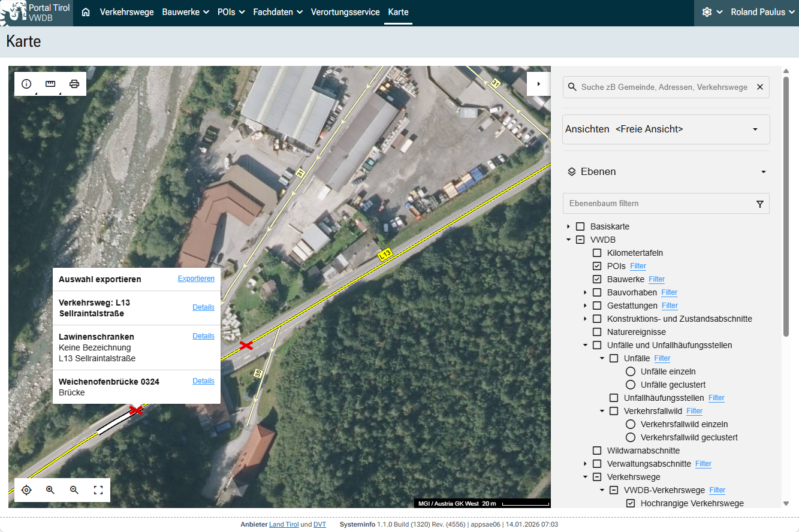This screenshot has height=532, width=799.
Task: Click the layer tree filter funnel icon
Action: click(x=759, y=204)
